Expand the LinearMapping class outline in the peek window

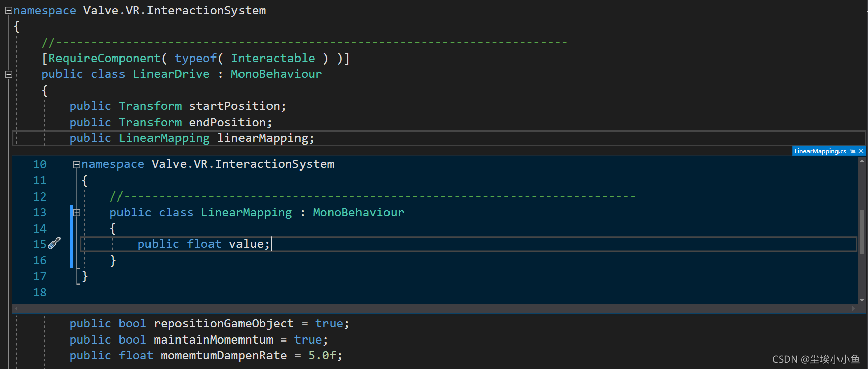(76, 213)
